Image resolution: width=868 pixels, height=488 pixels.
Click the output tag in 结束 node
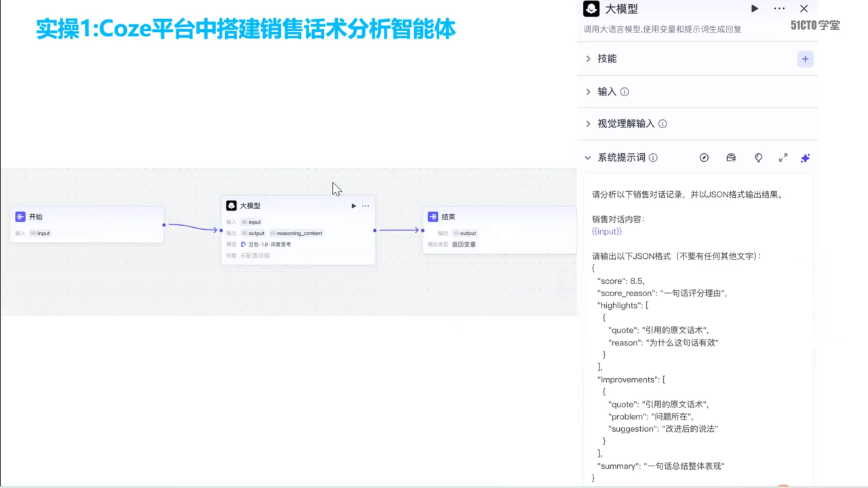coord(465,233)
